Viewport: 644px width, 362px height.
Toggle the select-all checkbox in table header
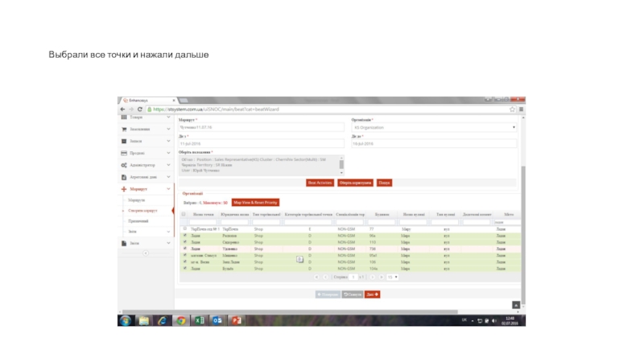click(x=184, y=215)
